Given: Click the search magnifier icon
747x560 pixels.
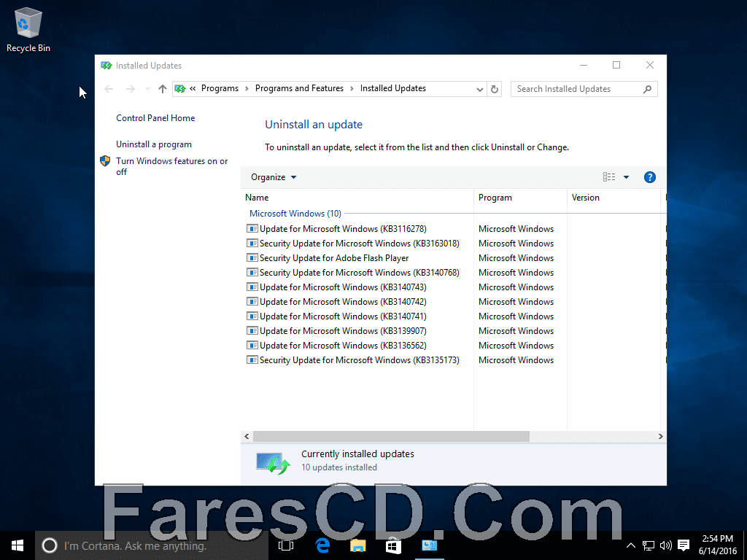Looking at the screenshot, I should click(x=647, y=89).
